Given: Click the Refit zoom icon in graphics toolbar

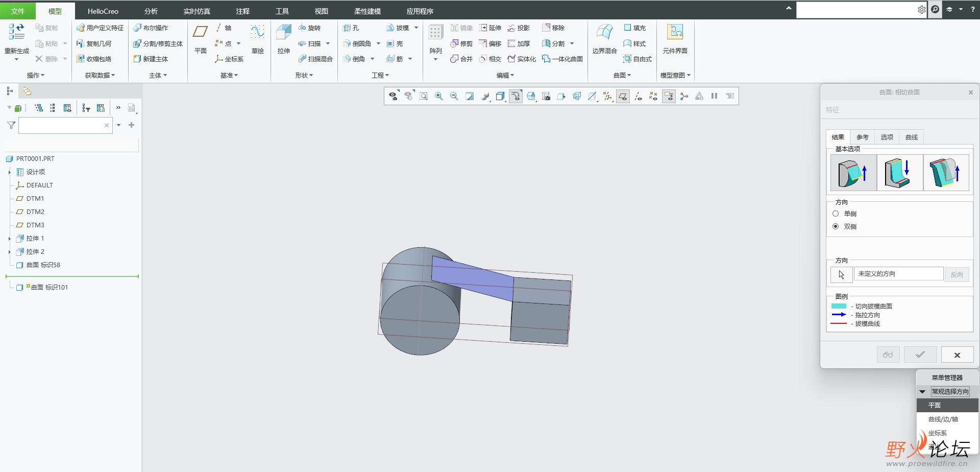Looking at the screenshot, I should [423, 96].
